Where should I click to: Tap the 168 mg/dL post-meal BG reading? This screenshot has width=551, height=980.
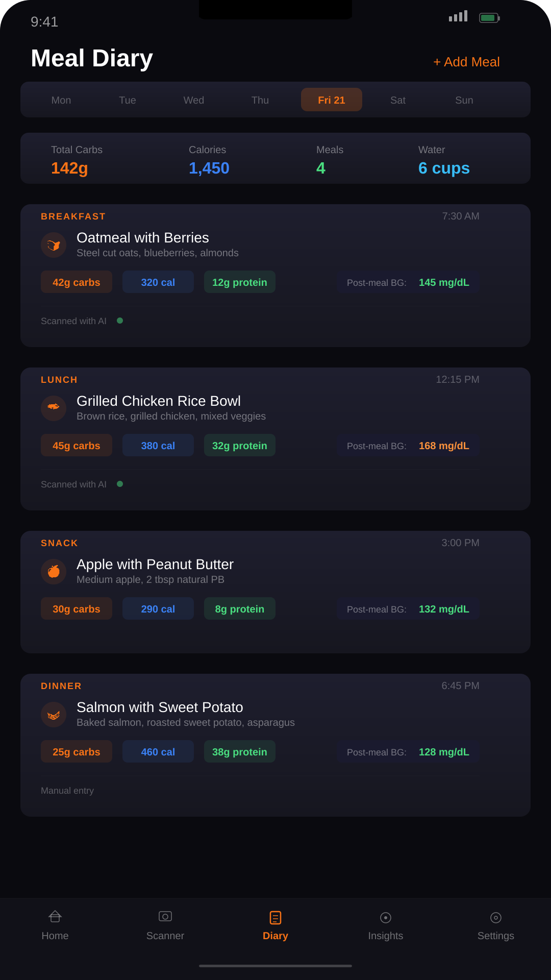point(444,446)
